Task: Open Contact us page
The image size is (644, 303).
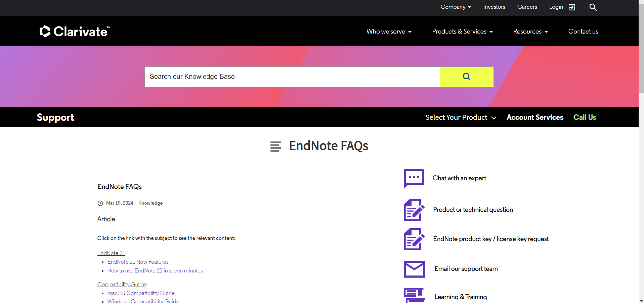Action: click(x=583, y=32)
